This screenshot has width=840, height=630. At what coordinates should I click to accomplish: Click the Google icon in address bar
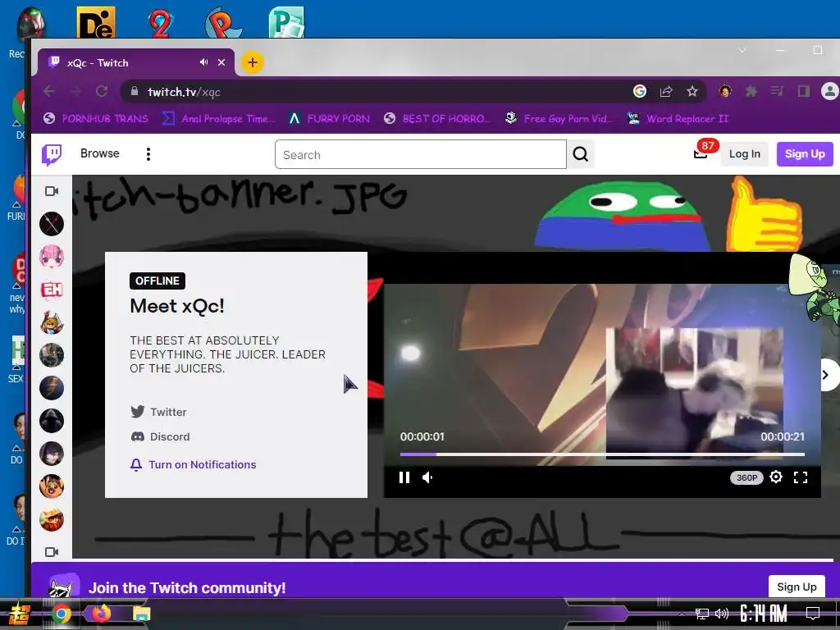(x=640, y=91)
